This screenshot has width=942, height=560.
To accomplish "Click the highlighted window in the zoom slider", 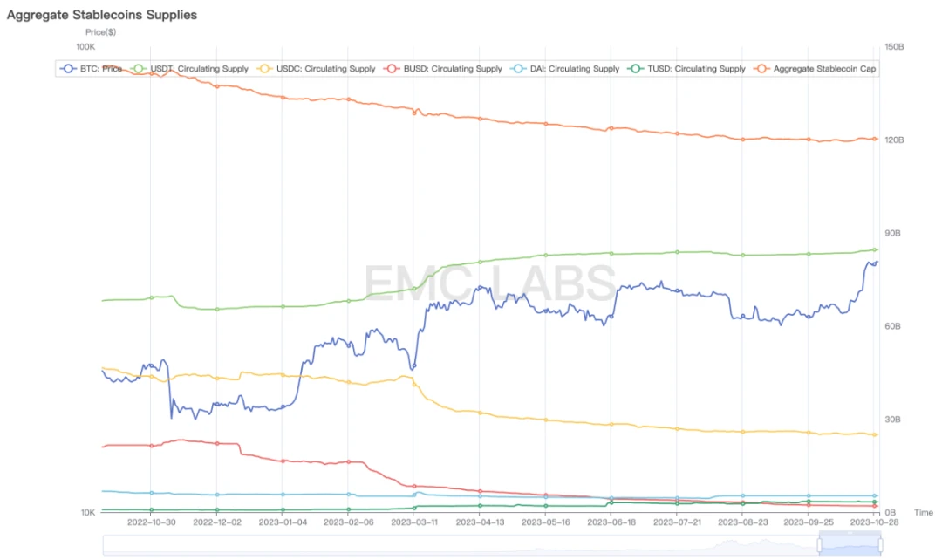I will coord(850,545).
